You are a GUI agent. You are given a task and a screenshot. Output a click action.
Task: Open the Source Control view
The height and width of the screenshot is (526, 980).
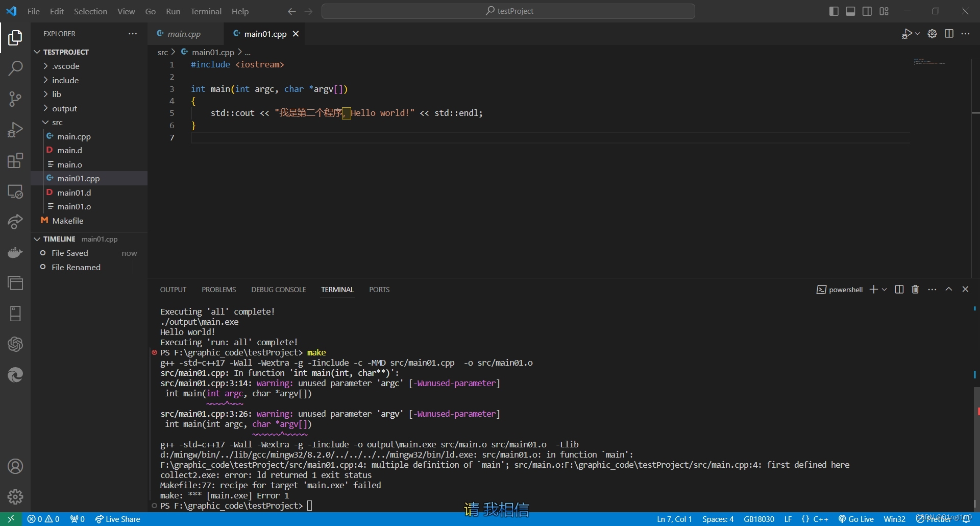(x=15, y=99)
